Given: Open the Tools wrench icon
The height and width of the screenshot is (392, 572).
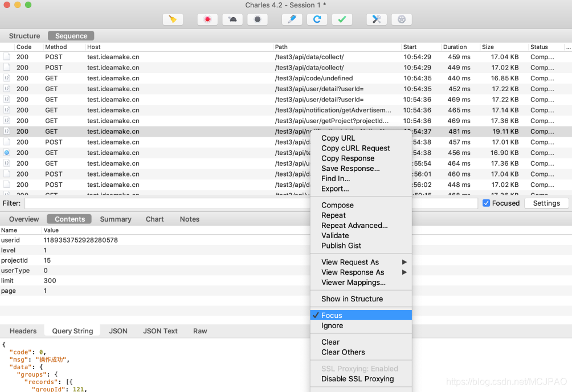Looking at the screenshot, I should 377,19.
